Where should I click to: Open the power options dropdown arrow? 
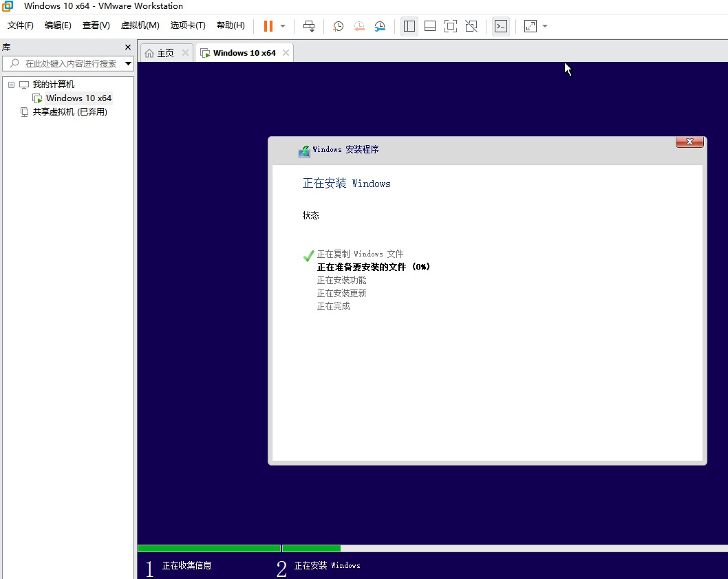pyautogui.click(x=283, y=26)
